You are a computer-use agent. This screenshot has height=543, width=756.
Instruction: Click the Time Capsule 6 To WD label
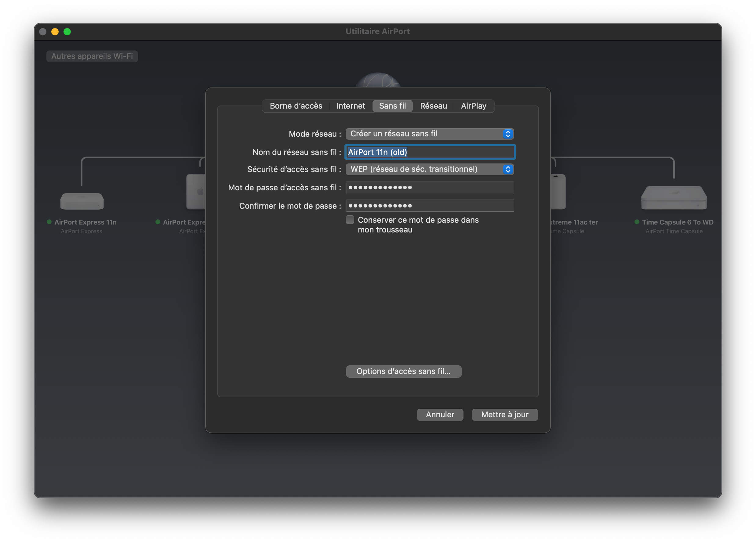(678, 222)
